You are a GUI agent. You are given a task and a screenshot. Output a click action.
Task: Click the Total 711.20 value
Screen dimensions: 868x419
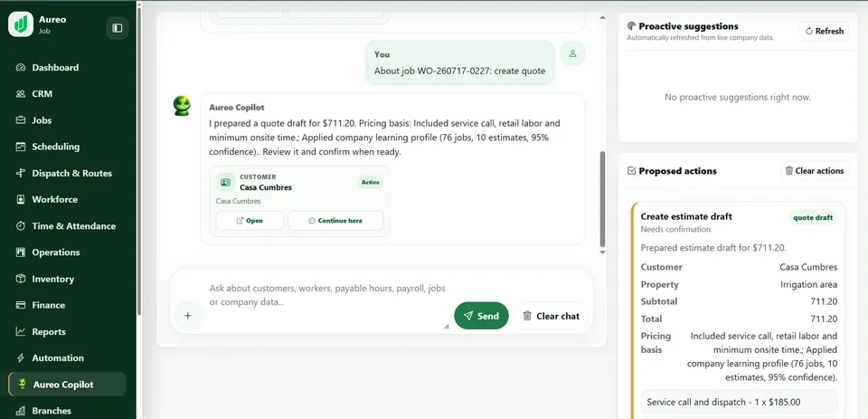[824, 319]
